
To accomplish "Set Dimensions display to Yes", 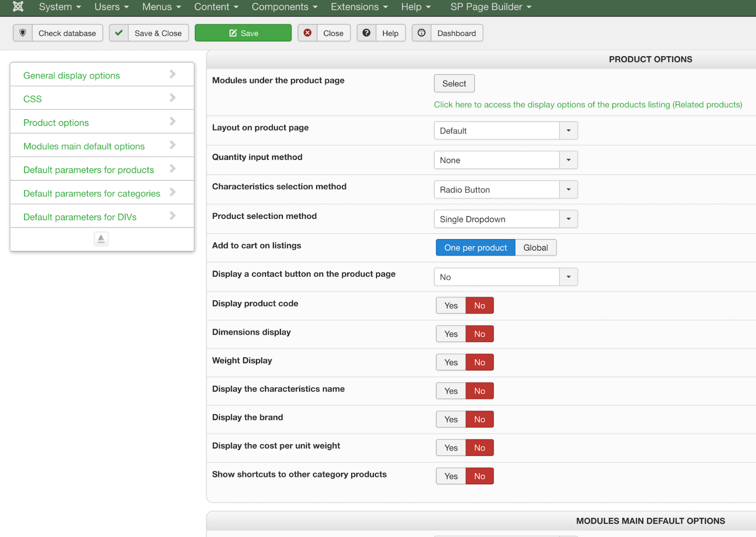I will pyautogui.click(x=451, y=334).
